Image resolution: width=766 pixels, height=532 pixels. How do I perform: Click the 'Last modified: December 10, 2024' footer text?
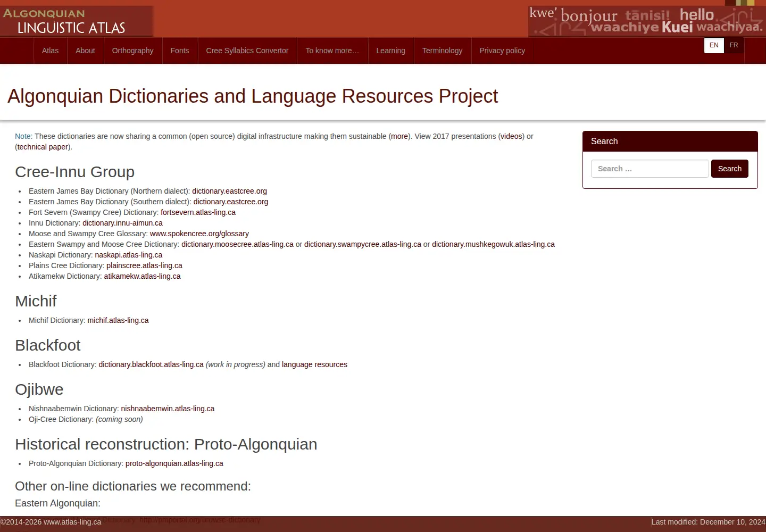click(x=708, y=522)
